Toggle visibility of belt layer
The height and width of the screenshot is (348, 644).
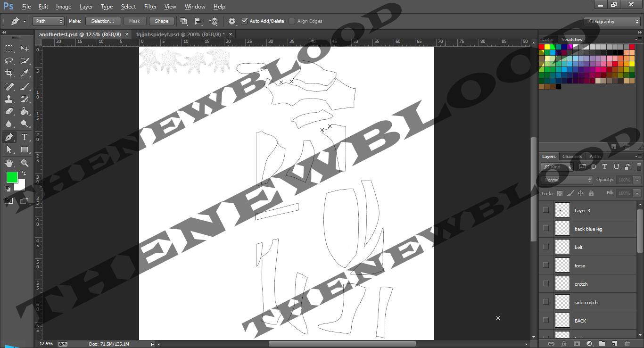click(x=546, y=247)
